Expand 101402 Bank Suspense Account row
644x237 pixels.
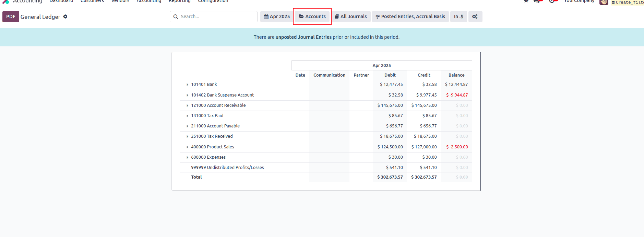click(187, 95)
